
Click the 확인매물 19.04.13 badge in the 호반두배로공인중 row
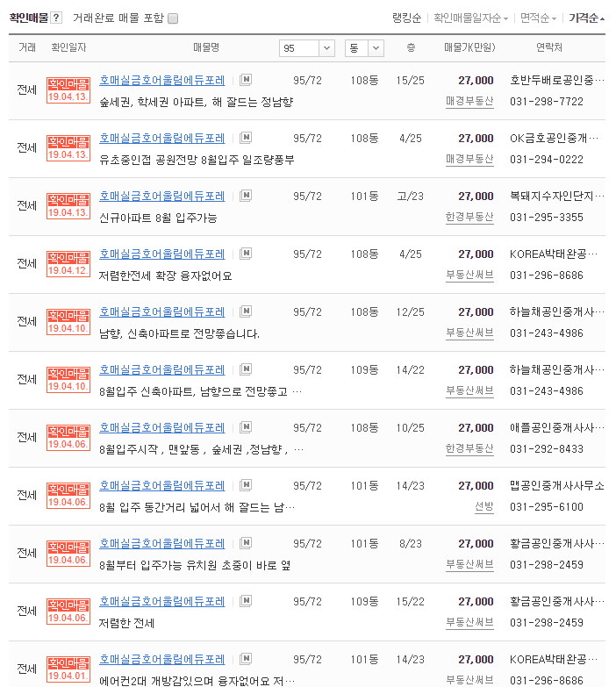[68, 90]
